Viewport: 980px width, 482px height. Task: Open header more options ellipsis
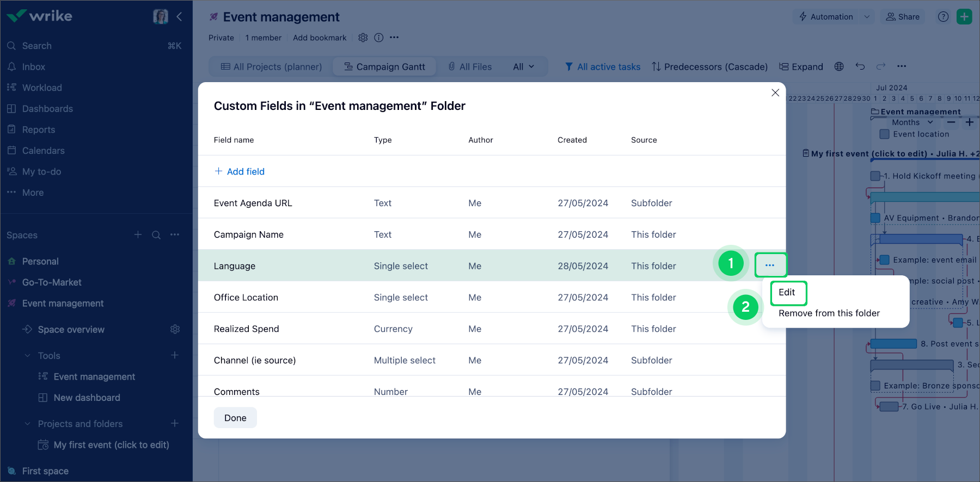point(394,38)
